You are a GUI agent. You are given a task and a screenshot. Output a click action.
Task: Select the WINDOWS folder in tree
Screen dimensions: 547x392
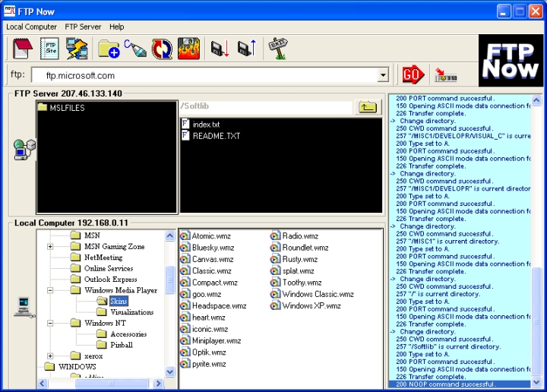click(71, 366)
